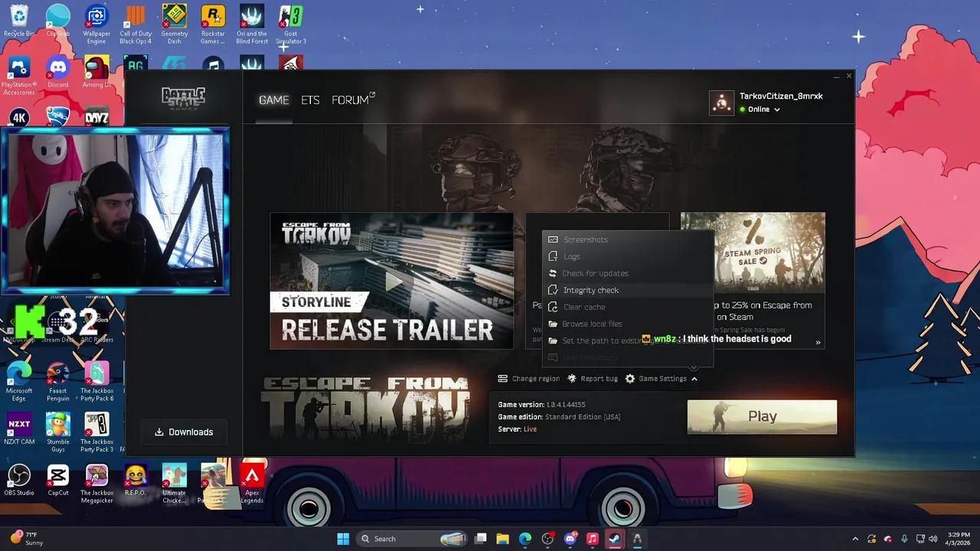Image resolution: width=980 pixels, height=551 pixels.
Task: Click Report bug
Action: [x=593, y=379]
